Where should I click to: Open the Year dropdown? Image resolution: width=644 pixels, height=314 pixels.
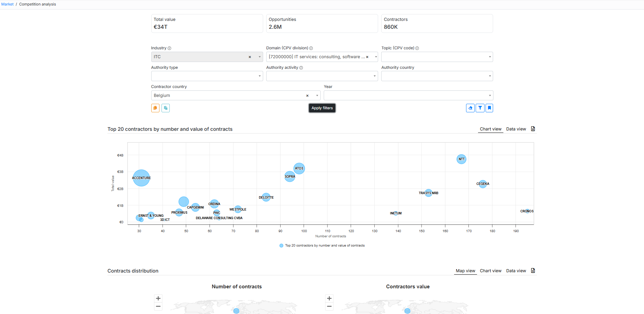[x=408, y=95]
